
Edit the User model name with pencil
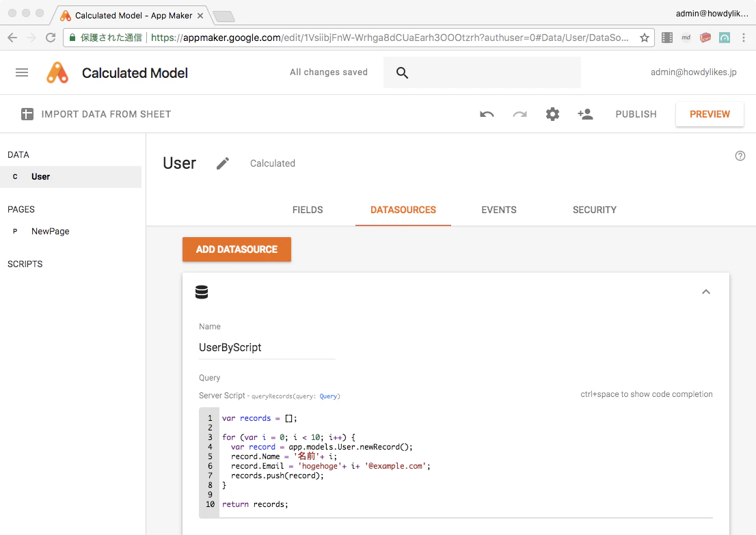pyautogui.click(x=223, y=163)
